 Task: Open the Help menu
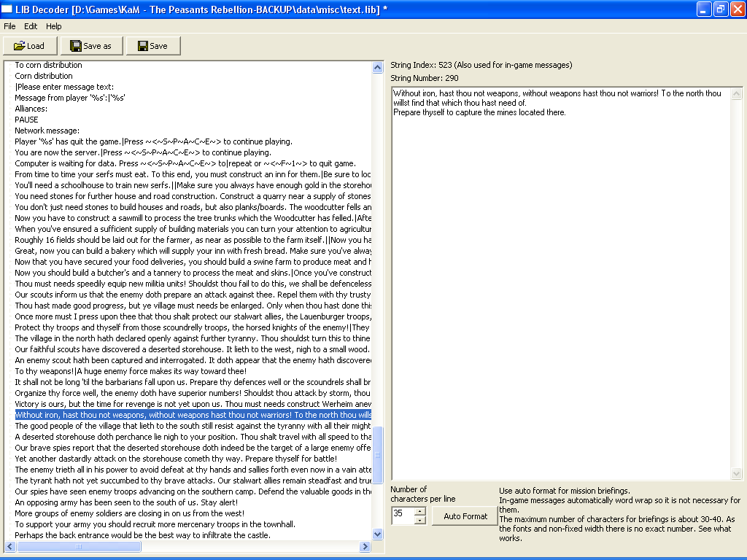tap(54, 26)
